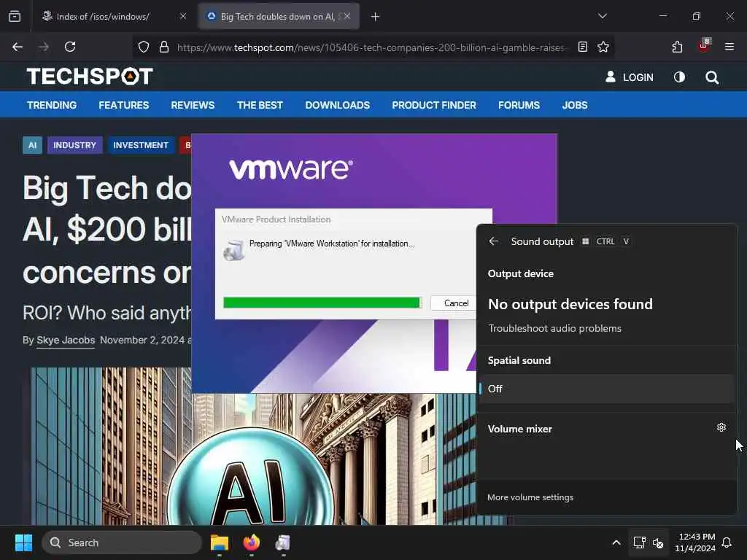This screenshot has height=560, width=747.
Task: Expand the hidden system tray icons chevron
Action: [616, 542]
